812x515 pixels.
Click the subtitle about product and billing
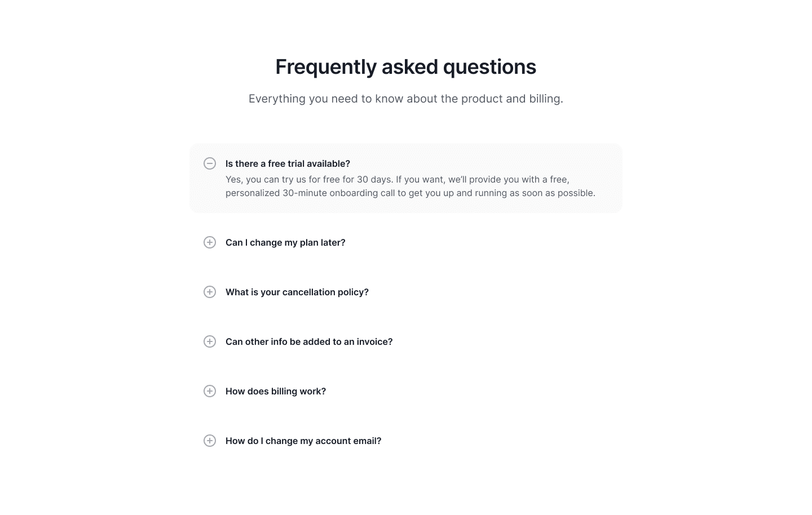coord(406,99)
